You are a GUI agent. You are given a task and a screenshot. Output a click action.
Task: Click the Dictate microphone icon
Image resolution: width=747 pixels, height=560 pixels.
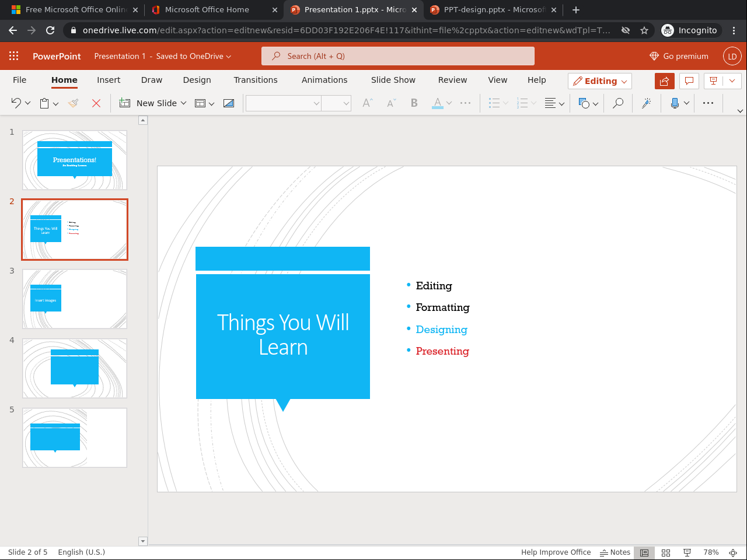[x=675, y=103]
